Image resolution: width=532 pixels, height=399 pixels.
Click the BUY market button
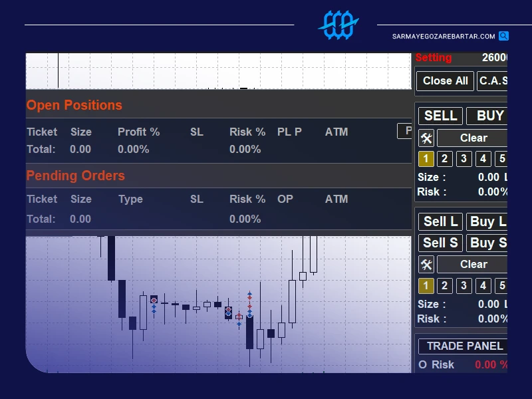click(487, 116)
